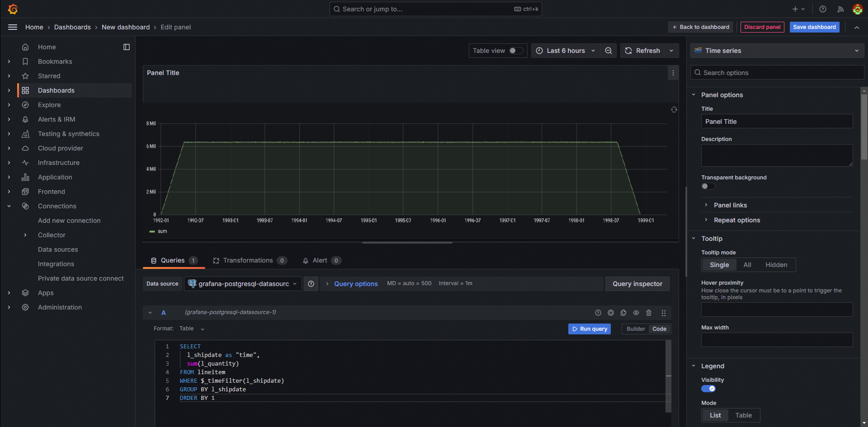Switch to the Transformations tab
Viewport: 868px width, 427px height.
pos(250,260)
